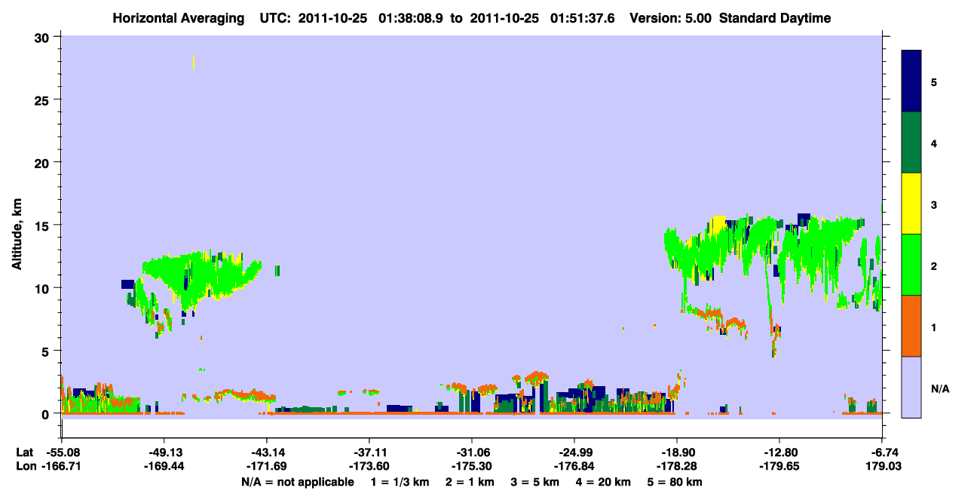The width and height of the screenshot is (980, 503).
Task: Click the 'Lon' row label
Action: (25, 467)
